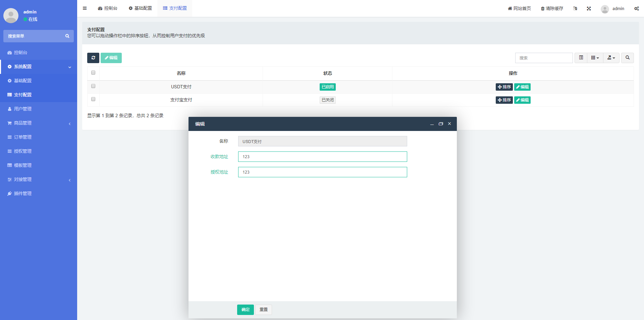Sort by the 名称 column header
This screenshot has width=644, height=320.
pyautogui.click(x=181, y=73)
